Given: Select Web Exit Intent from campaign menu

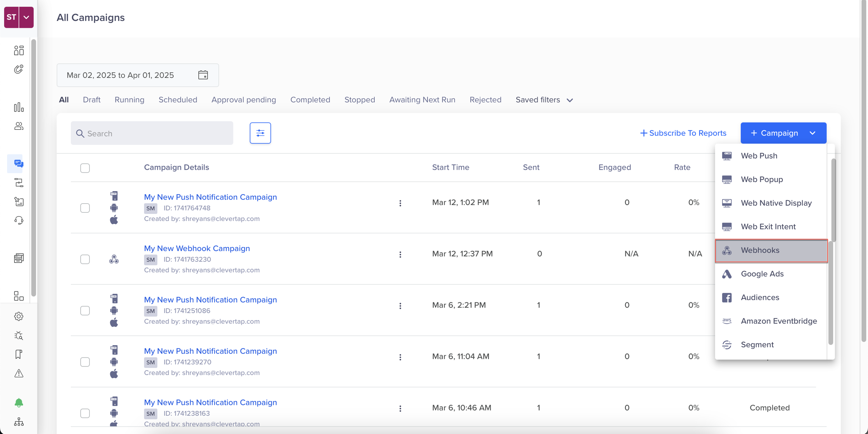Looking at the screenshot, I should (771, 227).
